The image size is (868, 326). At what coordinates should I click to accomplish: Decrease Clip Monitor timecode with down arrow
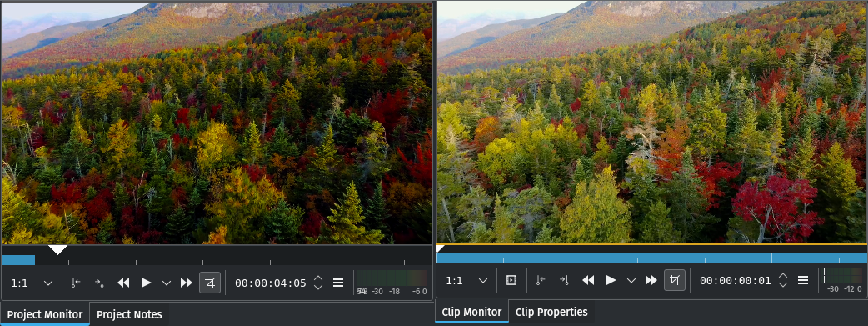pos(783,285)
